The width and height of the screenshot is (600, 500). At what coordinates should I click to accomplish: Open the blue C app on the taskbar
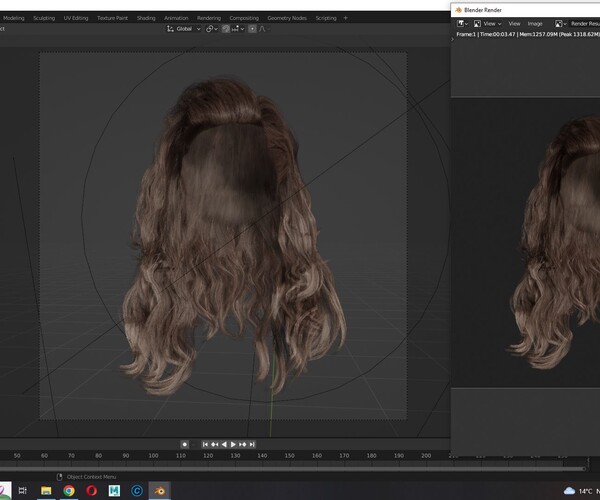(137, 490)
